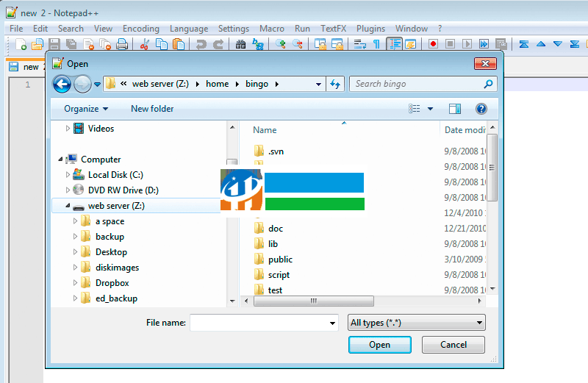Screen dimensions: 588x383
Task: Click the horizontal scrollbar thumb in file list
Action: click(314, 301)
